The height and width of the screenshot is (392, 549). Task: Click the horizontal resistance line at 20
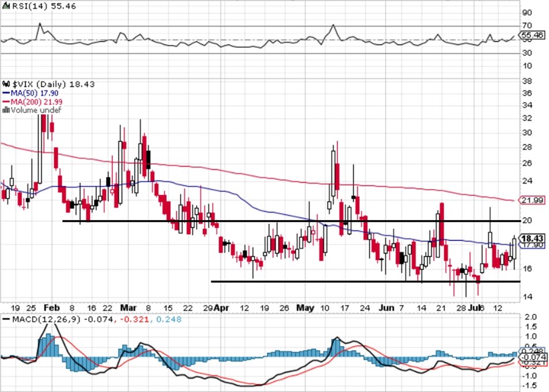[x=291, y=221]
